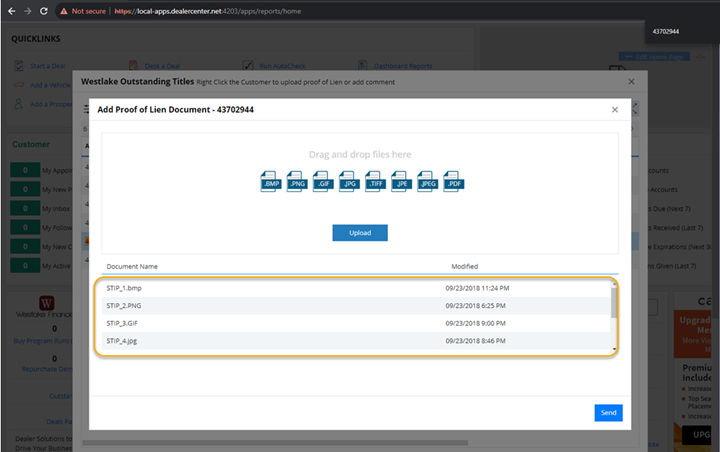This screenshot has height=452, width=720.
Task: Click the Start a Deal document icon
Action: coord(19,66)
